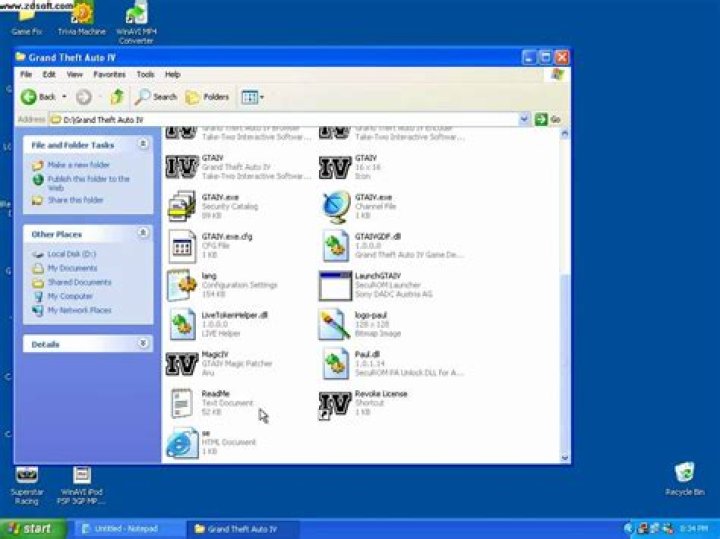Select the GTAIV.exe.cfg file icon

[182, 246]
